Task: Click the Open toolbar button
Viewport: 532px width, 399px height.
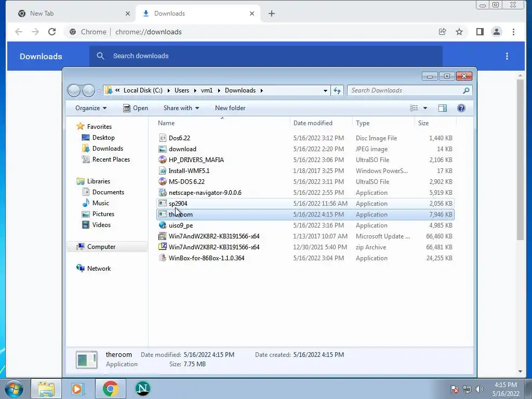Action: tap(136, 108)
